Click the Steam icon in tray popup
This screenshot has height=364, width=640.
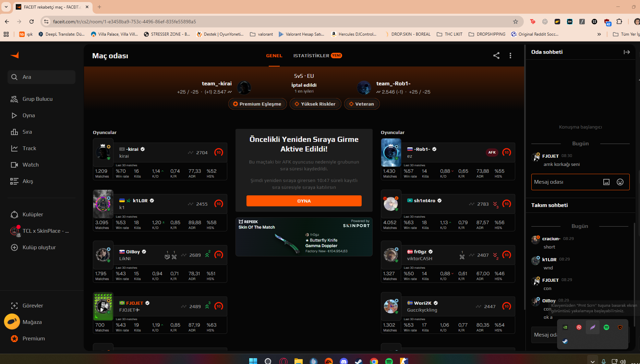[565, 341]
